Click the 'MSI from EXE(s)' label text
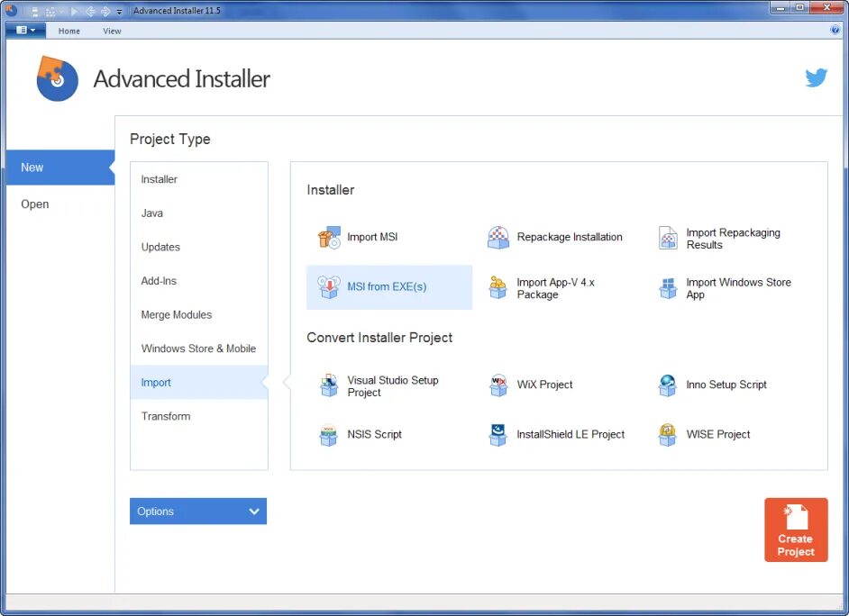 (x=387, y=286)
